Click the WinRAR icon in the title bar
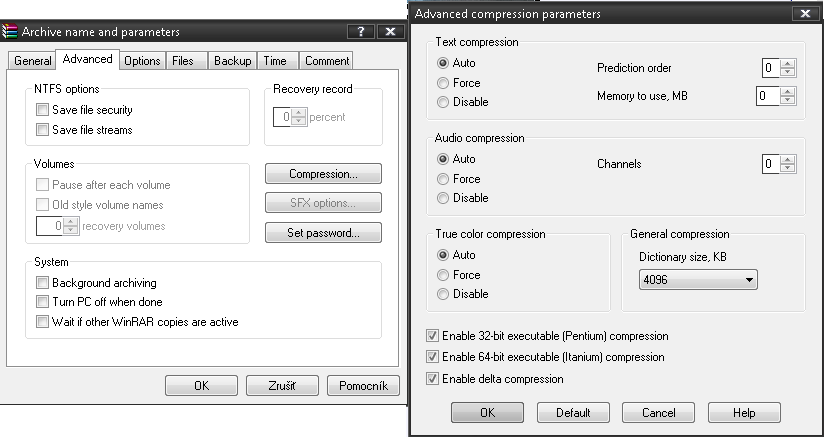This screenshot has height=437, width=824. point(11,32)
